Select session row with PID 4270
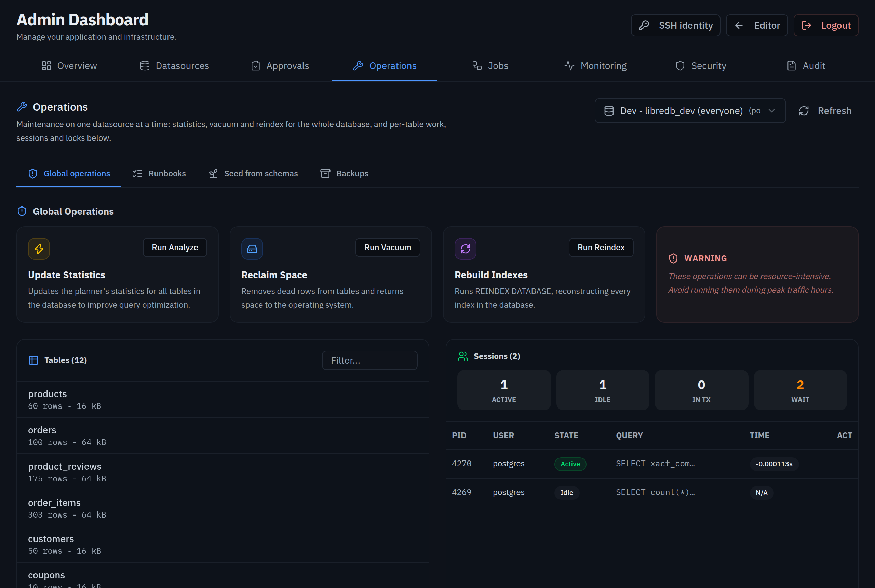 (x=651, y=464)
